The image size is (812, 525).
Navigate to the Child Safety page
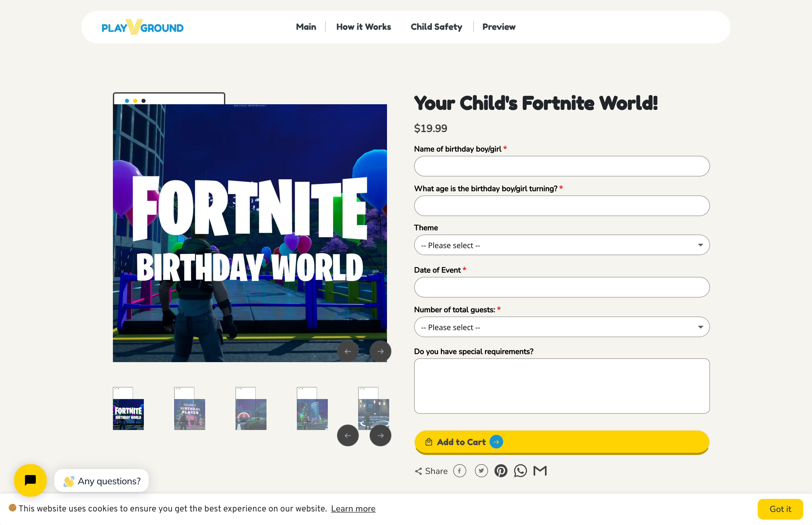pos(436,27)
